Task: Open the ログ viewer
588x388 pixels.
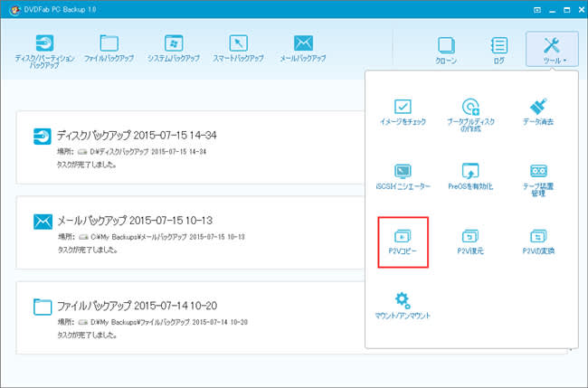Action: pyautogui.click(x=498, y=50)
